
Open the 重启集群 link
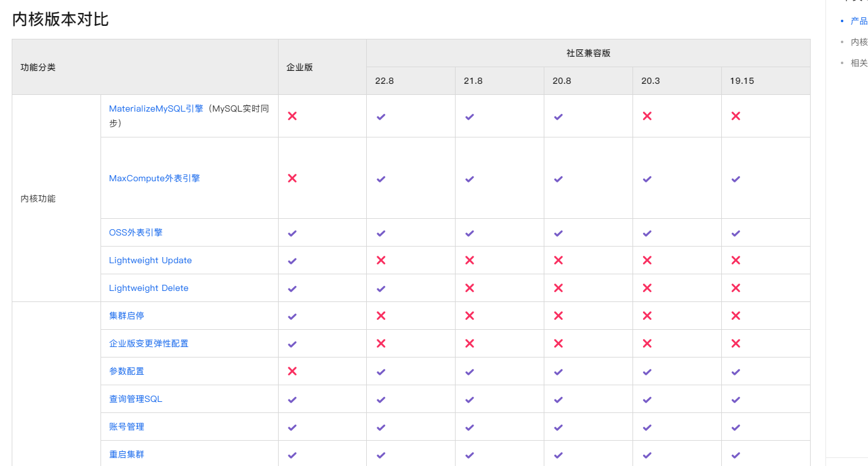pyautogui.click(x=126, y=454)
